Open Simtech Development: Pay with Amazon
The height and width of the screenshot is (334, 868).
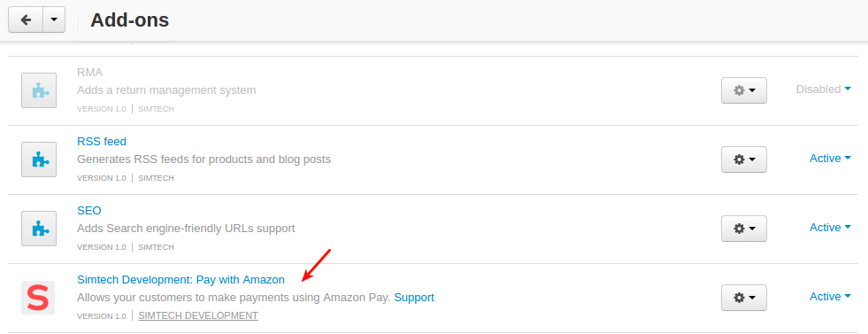click(181, 280)
